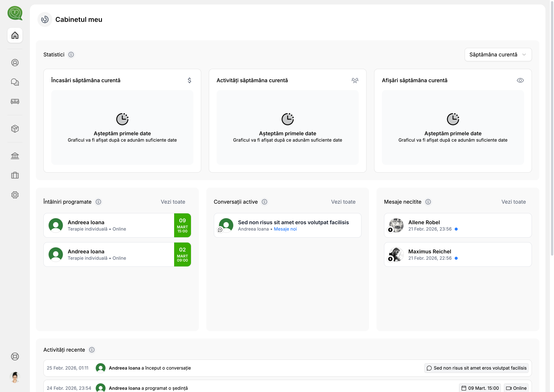The image size is (554, 392).
Task: Click Vezi toate for Întâlniri programate
Action: (173, 202)
